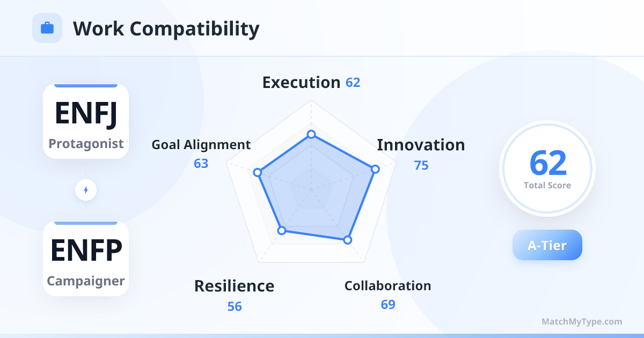
Task: Click the radar chart center point
Action: click(x=311, y=189)
